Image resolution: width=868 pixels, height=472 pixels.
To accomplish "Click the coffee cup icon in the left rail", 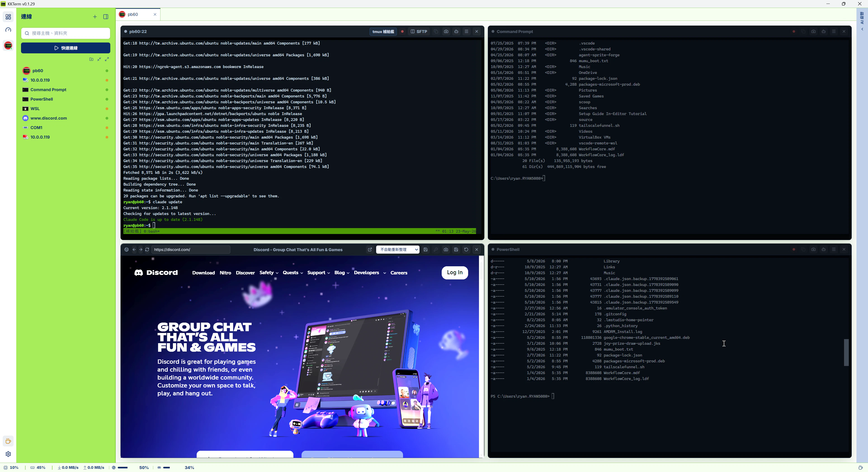I will click(8, 441).
